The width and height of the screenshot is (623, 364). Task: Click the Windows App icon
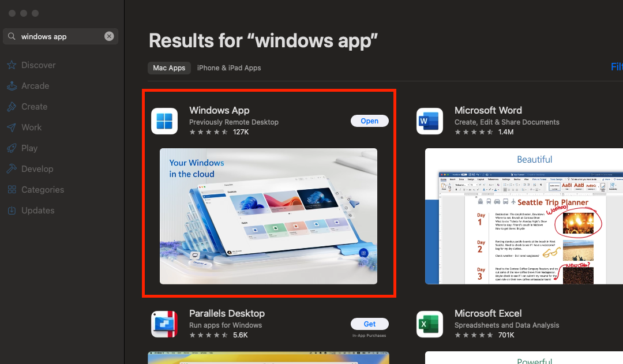(164, 121)
